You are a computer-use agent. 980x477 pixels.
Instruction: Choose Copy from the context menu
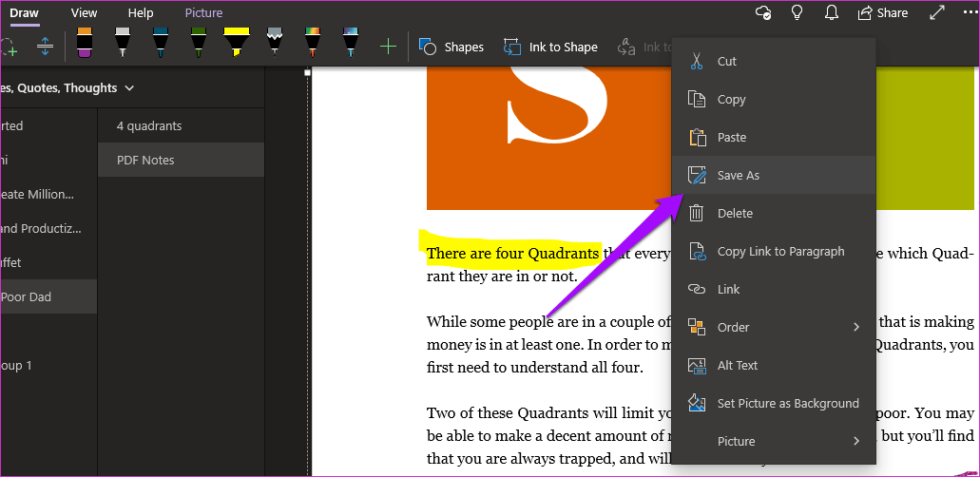click(774, 100)
